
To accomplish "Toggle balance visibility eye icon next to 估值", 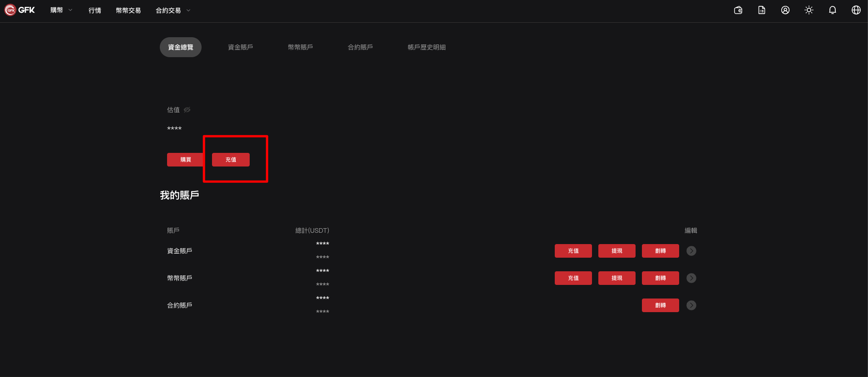I will pyautogui.click(x=187, y=110).
